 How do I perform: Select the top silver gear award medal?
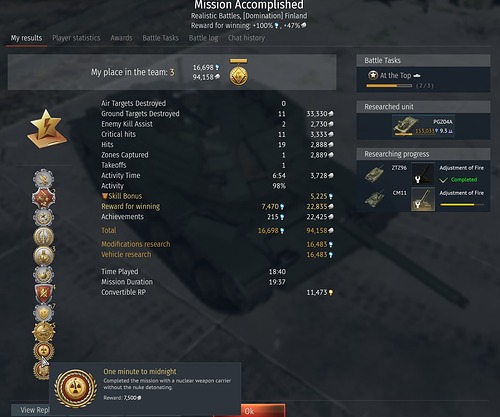(x=44, y=179)
